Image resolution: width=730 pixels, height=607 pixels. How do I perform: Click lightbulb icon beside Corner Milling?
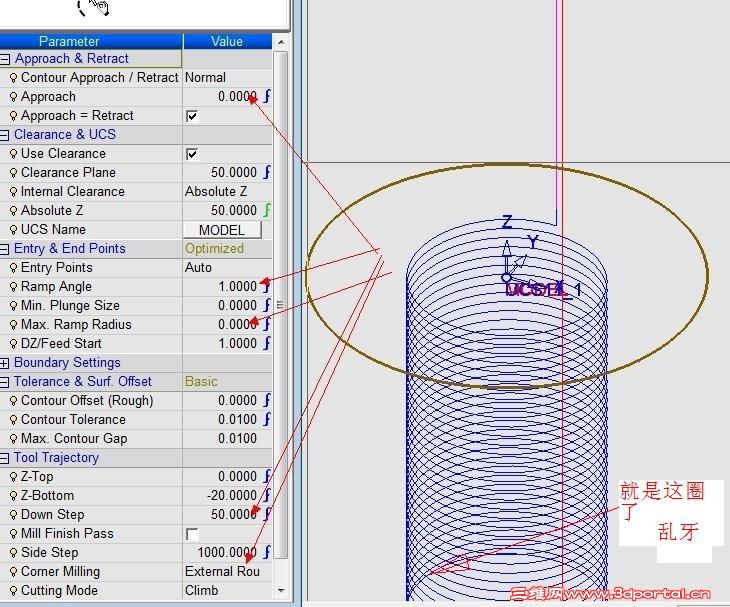pyautogui.click(x=14, y=572)
